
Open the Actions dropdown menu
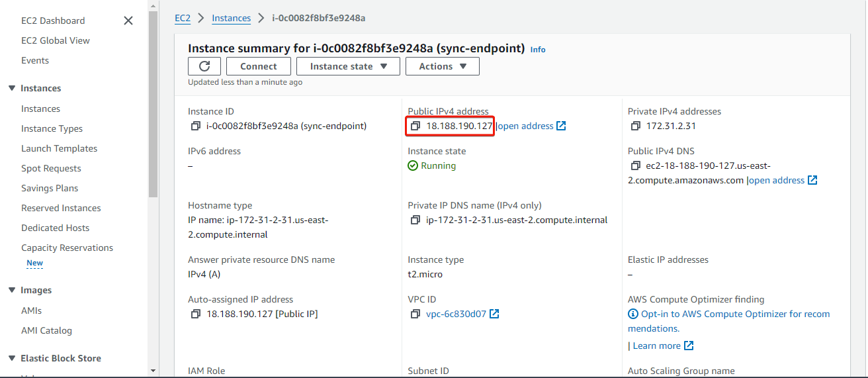point(443,66)
